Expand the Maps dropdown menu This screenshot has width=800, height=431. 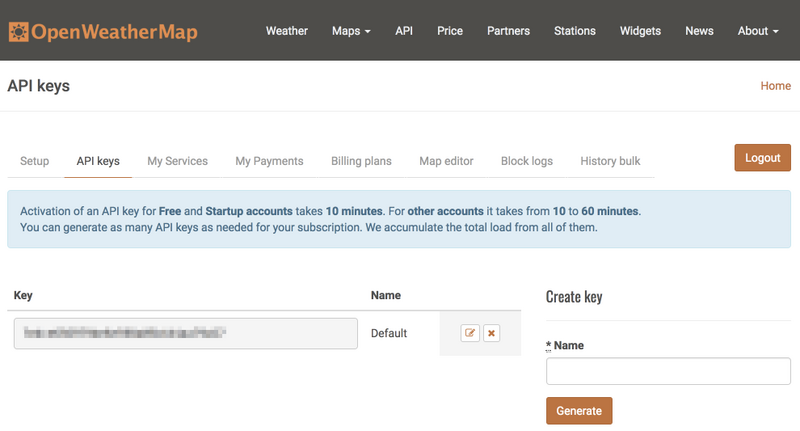point(351,31)
